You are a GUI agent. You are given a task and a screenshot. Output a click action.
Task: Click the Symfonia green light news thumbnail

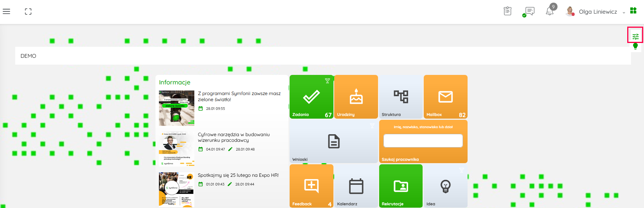point(176,108)
